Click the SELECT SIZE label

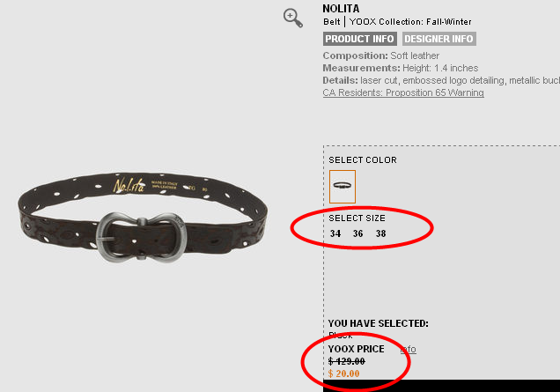tap(357, 218)
